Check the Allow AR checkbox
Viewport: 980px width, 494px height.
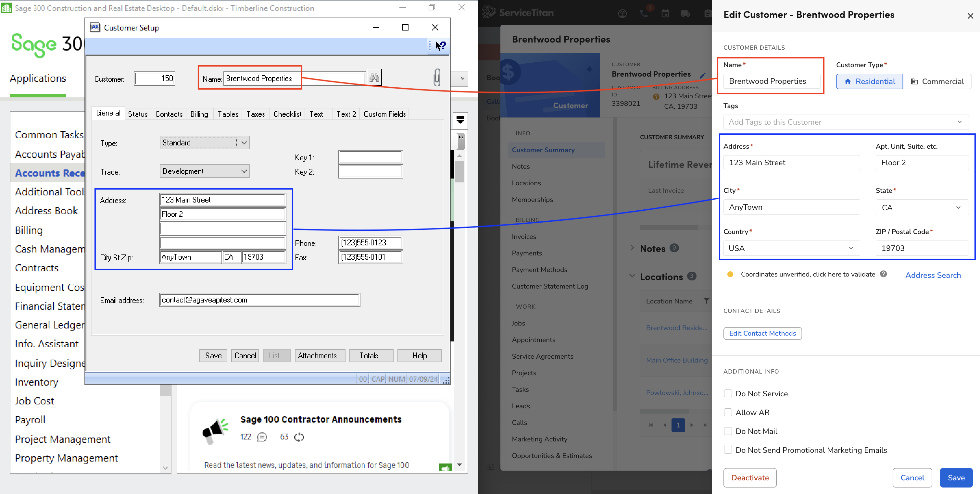727,412
